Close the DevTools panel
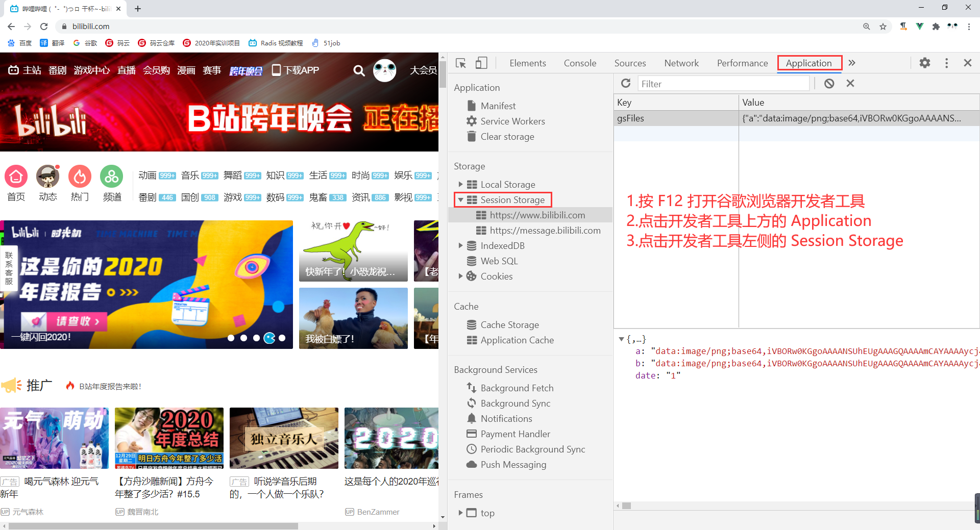The image size is (980, 530). (967, 63)
